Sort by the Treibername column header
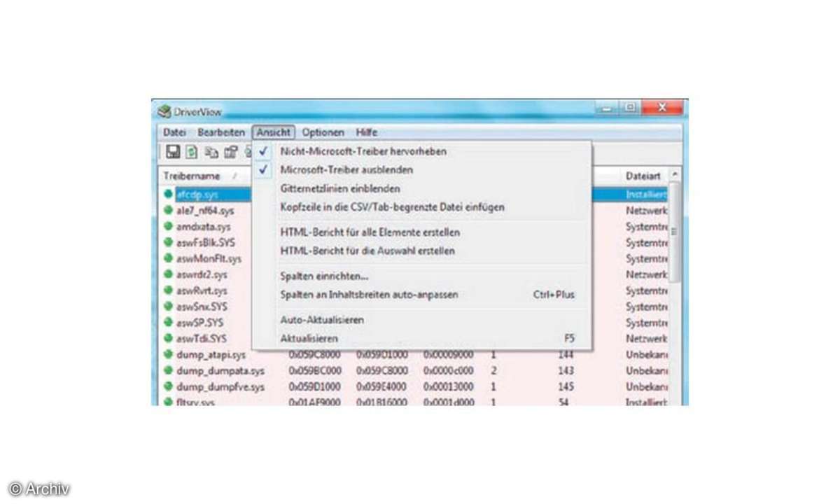Image resolution: width=840 pixels, height=504 pixels. click(x=204, y=176)
